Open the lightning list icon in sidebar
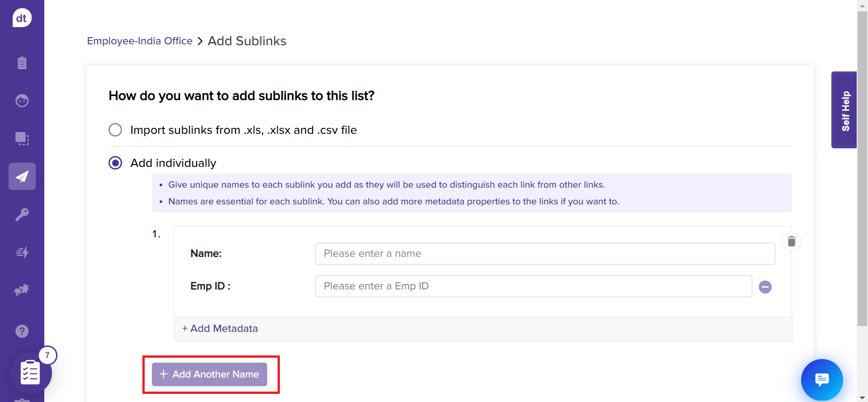The image size is (868, 402). click(22, 252)
